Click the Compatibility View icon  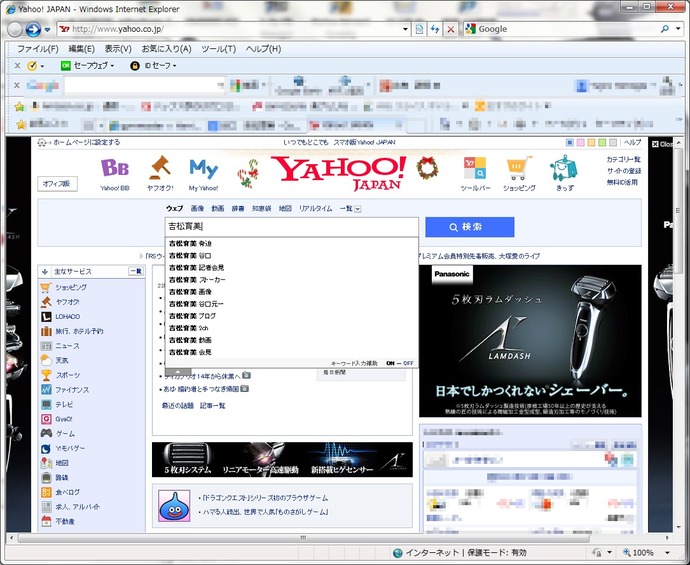pyautogui.click(x=419, y=29)
